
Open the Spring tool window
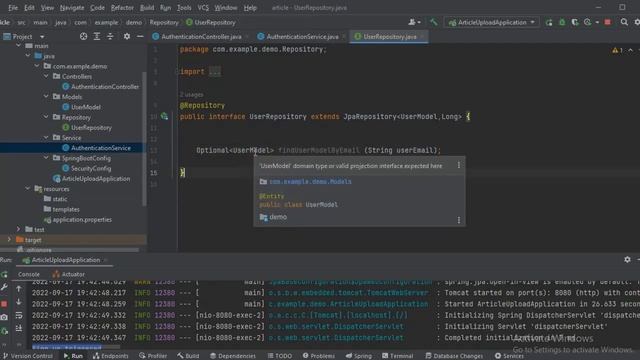pyautogui.click(x=358, y=356)
